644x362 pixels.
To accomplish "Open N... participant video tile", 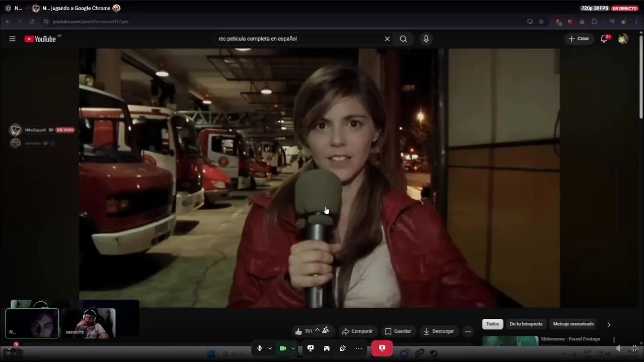I will click(x=32, y=323).
